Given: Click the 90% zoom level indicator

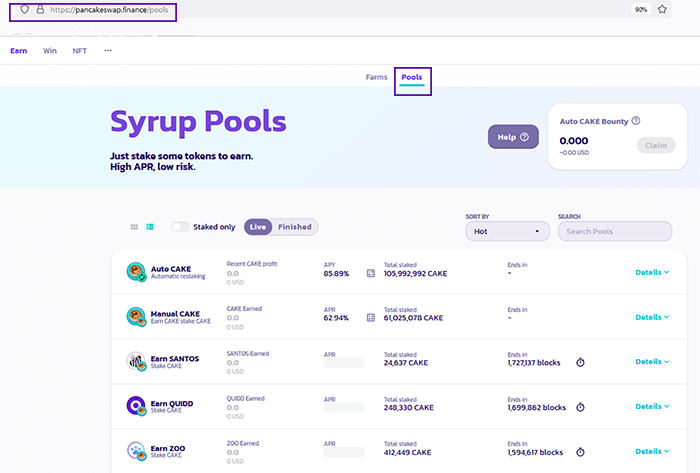Looking at the screenshot, I should 641,9.
